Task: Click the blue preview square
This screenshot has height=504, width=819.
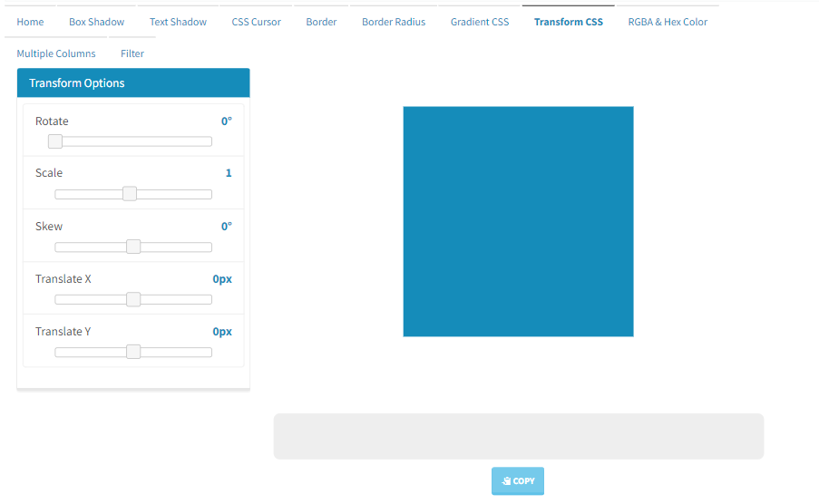Action: pos(518,221)
